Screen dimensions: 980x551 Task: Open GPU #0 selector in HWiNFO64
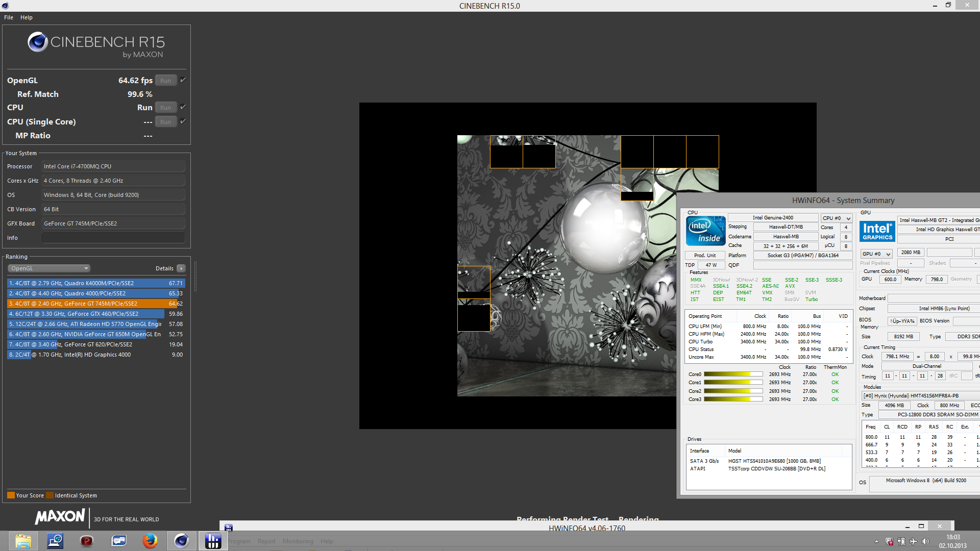tap(876, 254)
